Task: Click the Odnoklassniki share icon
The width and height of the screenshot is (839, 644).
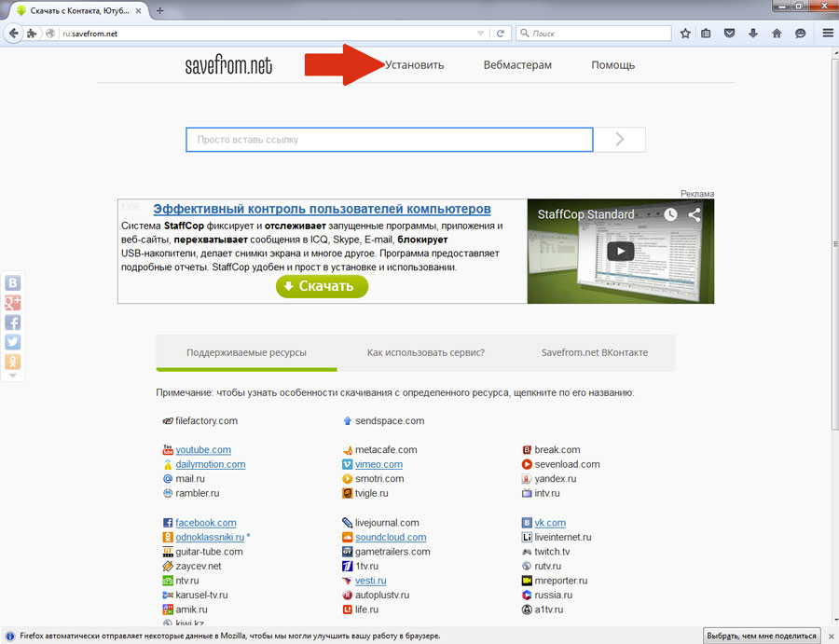Action: pos(13,362)
